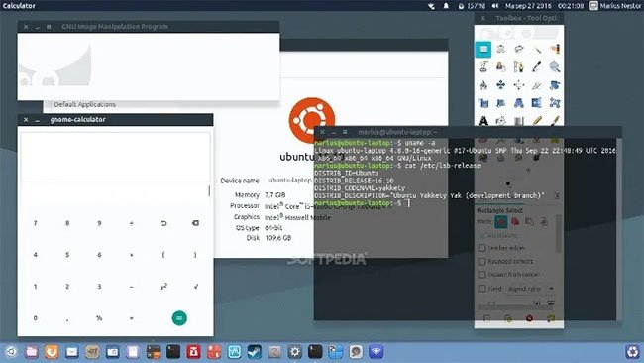Select the Free Select lasso tool
644x363 pixels.
tap(519, 50)
